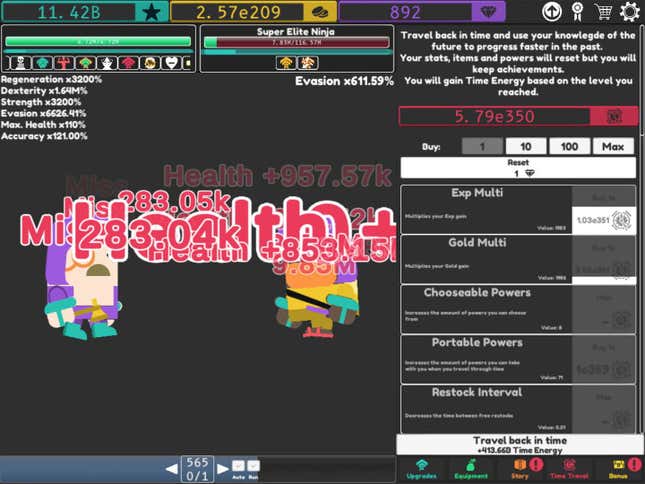Click 'Regeneration x3200%' stat line
The image size is (645, 484).
(x=51, y=79)
